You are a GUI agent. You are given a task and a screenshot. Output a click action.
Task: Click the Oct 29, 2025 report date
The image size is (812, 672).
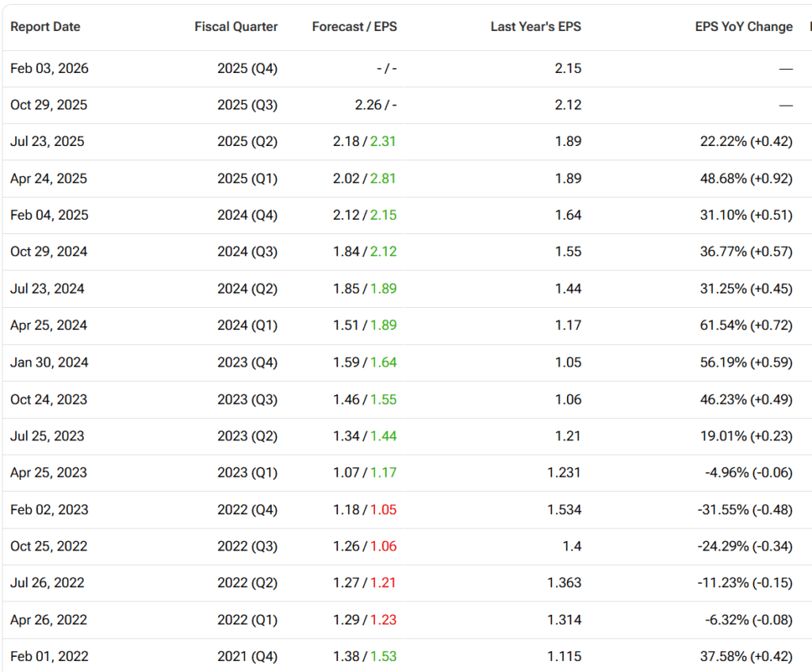pyautogui.click(x=48, y=106)
